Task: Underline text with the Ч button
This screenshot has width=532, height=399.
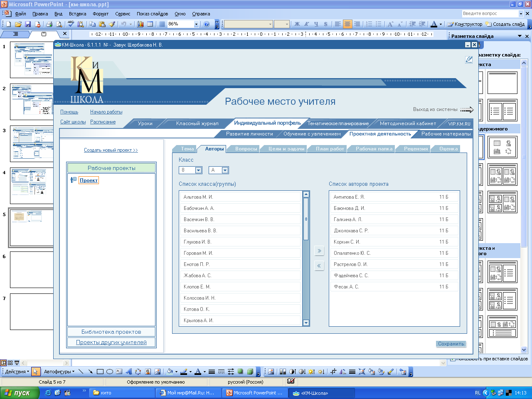Action: tap(316, 24)
